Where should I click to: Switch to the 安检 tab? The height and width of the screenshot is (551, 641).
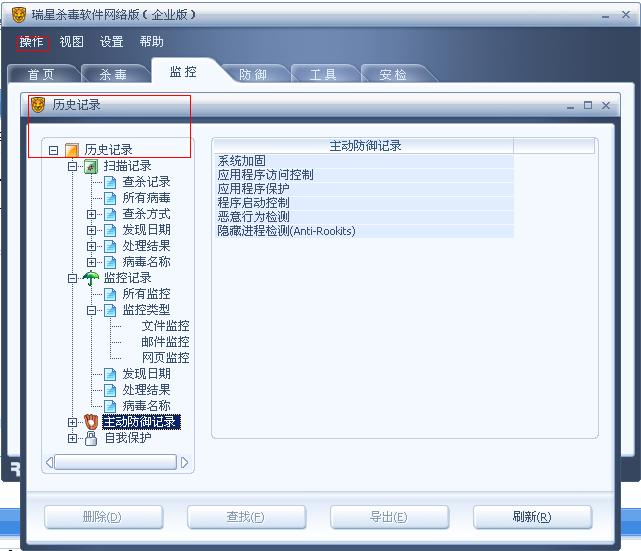(x=393, y=74)
